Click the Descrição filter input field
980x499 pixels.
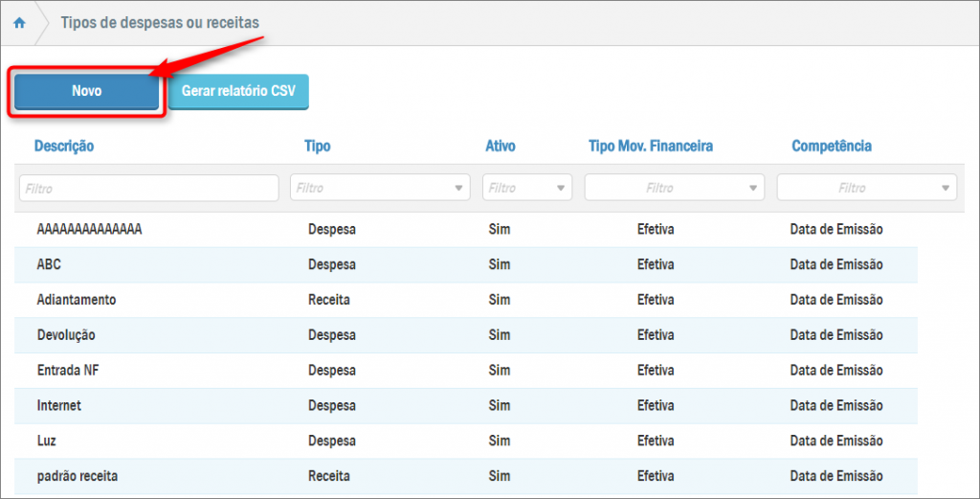pos(148,188)
